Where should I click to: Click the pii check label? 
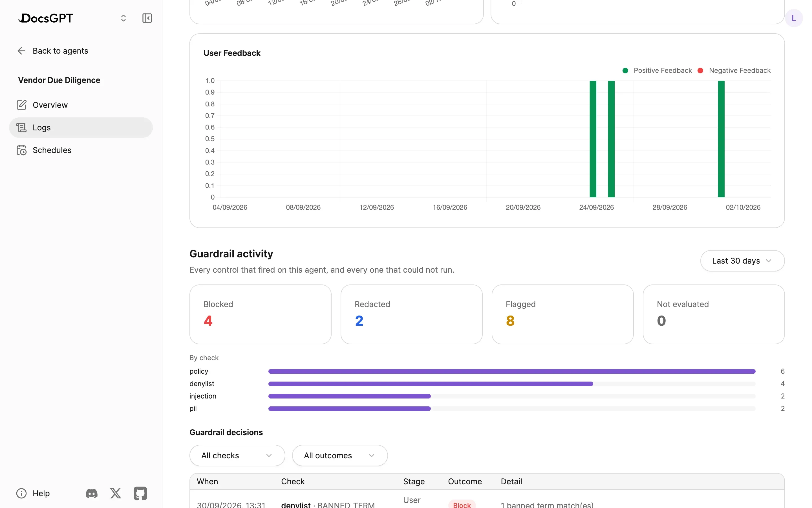(x=193, y=409)
